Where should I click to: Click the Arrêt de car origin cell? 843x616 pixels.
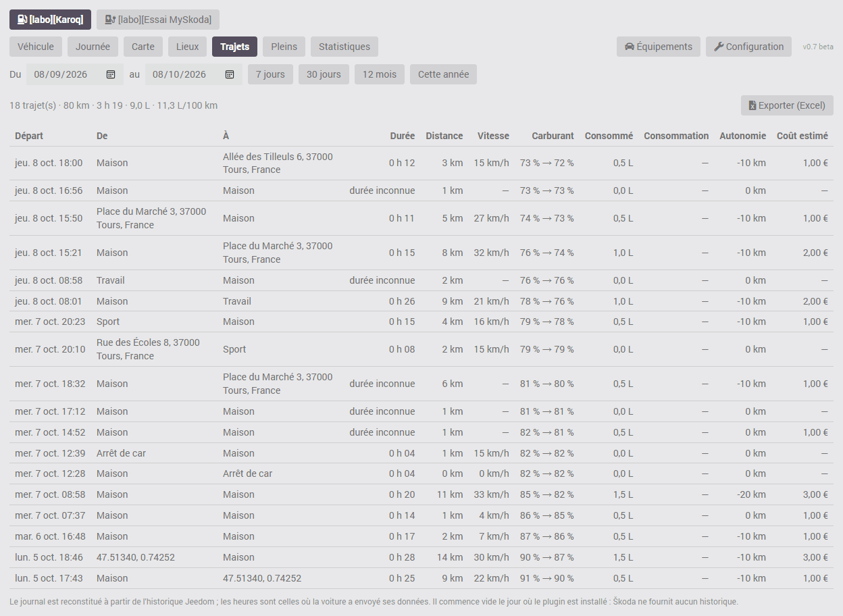121,453
